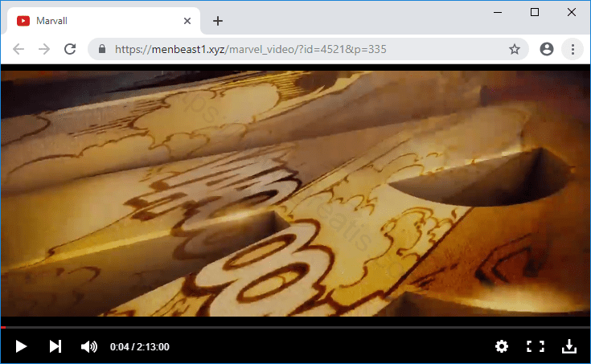591x364 pixels.
Task: Open Chrome three-dot menu
Action: 573,49
